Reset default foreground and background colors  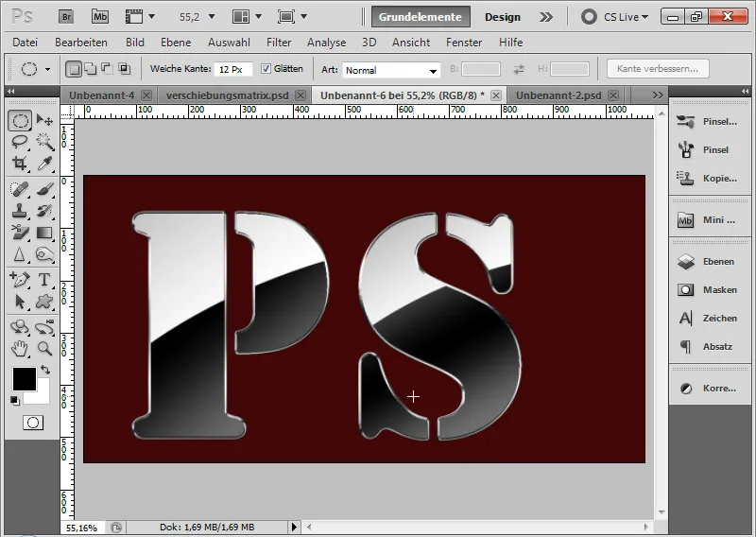point(15,401)
